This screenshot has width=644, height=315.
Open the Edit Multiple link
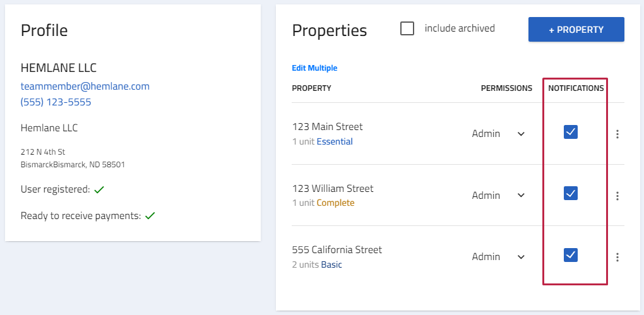coord(314,68)
